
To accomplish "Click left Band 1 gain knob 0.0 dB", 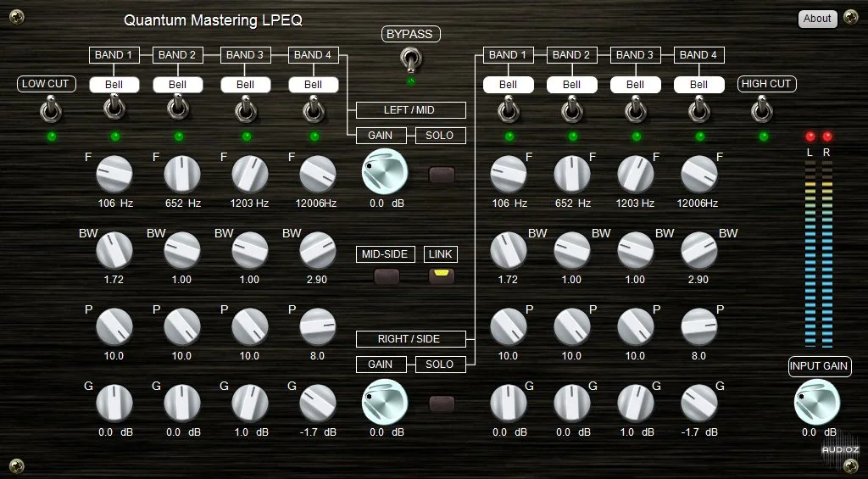I will [x=114, y=404].
